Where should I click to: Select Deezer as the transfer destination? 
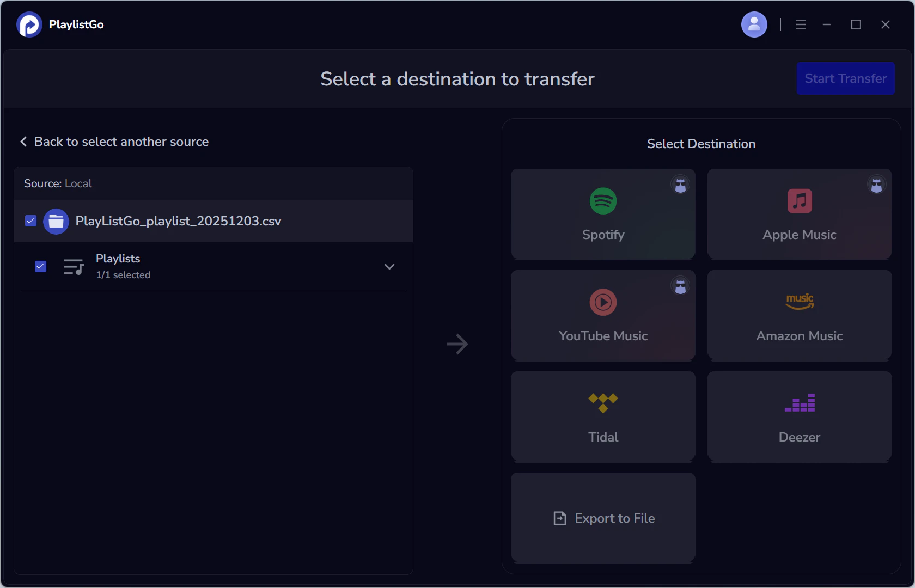coord(799,416)
